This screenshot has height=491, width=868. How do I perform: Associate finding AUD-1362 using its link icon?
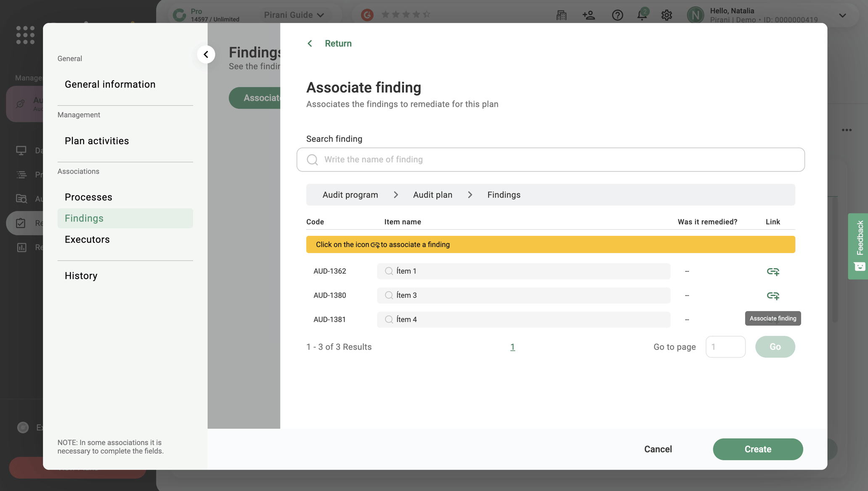coord(773,272)
